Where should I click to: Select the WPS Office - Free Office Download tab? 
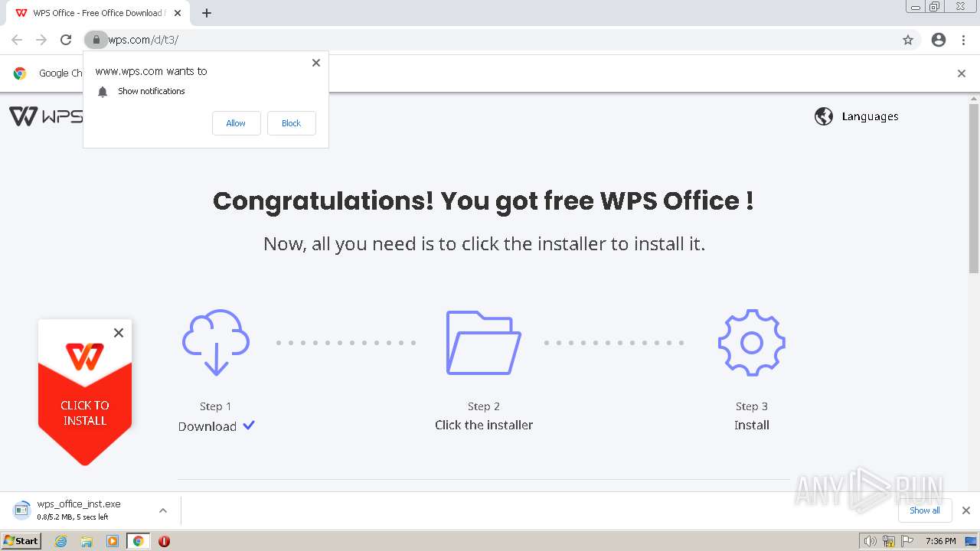(97, 13)
